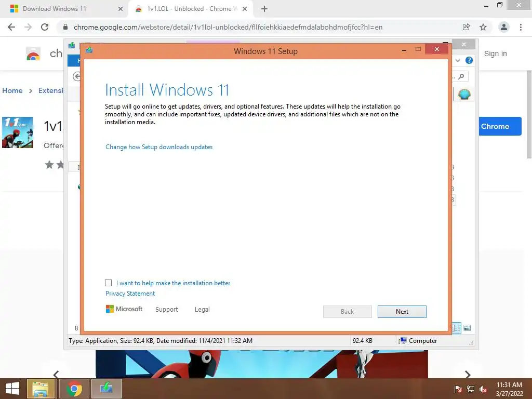532x399 pixels.
Task: Click the Next button in Setup
Action: pyautogui.click(x=402, y=312)
